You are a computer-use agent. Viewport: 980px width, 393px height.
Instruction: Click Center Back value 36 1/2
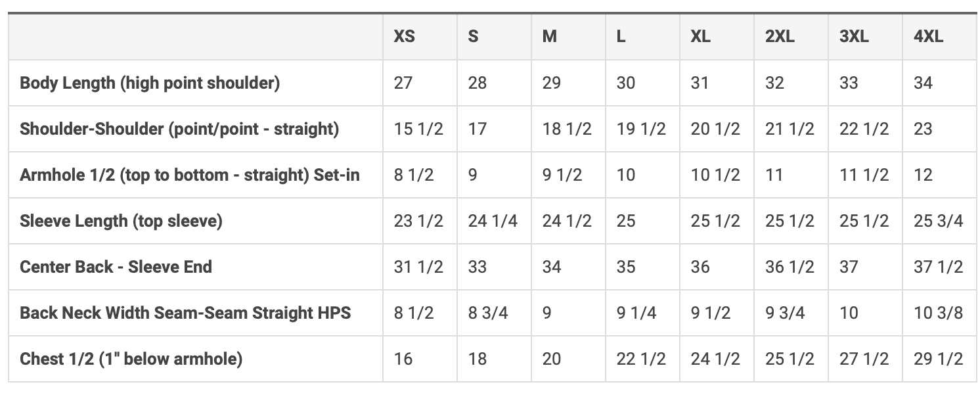pyautogui.click(x=790, y=267)
